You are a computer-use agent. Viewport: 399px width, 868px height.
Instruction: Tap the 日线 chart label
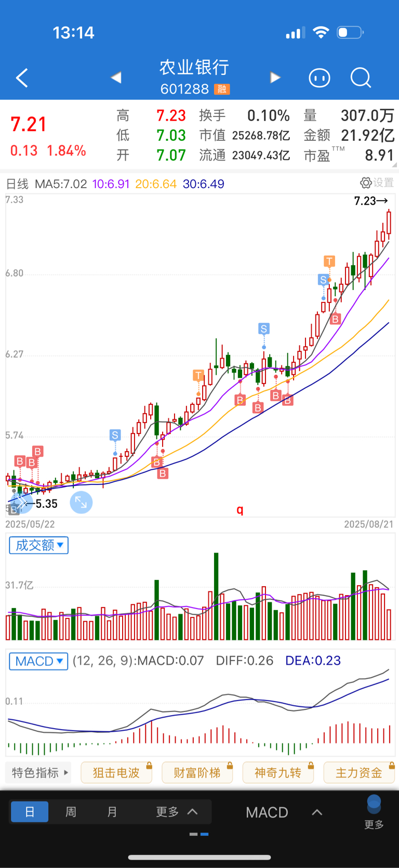(17, 184)
